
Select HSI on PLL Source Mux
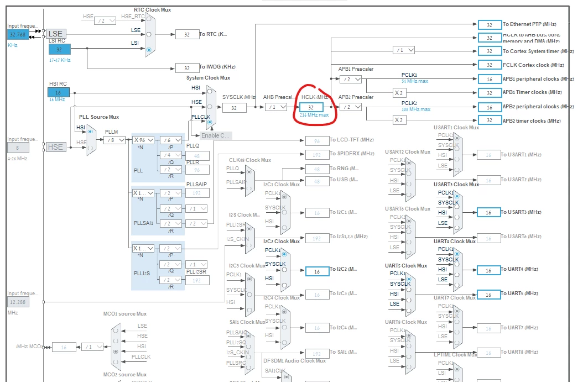[x=90, y=132]
